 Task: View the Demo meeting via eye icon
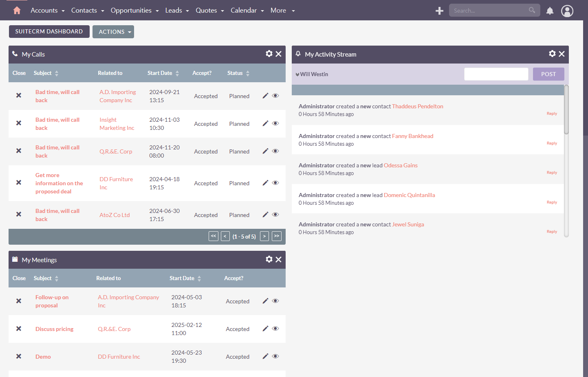click(x=275, y=356)
